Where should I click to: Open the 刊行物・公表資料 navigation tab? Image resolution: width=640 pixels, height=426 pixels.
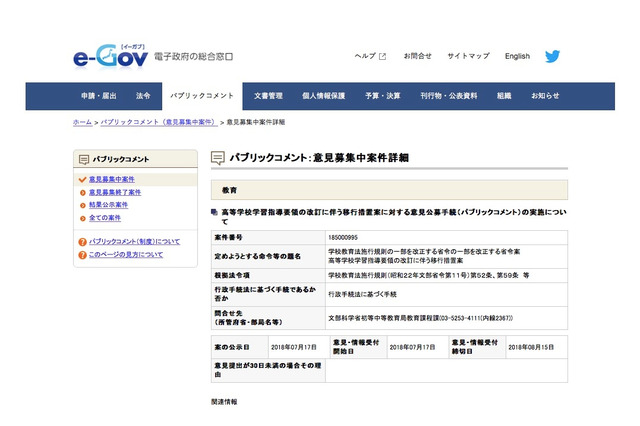[449, 96]
